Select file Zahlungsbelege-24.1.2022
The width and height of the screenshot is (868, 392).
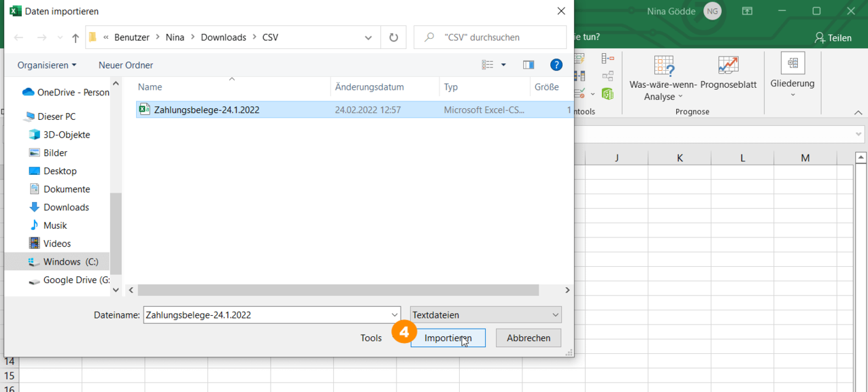click(354, 110)
